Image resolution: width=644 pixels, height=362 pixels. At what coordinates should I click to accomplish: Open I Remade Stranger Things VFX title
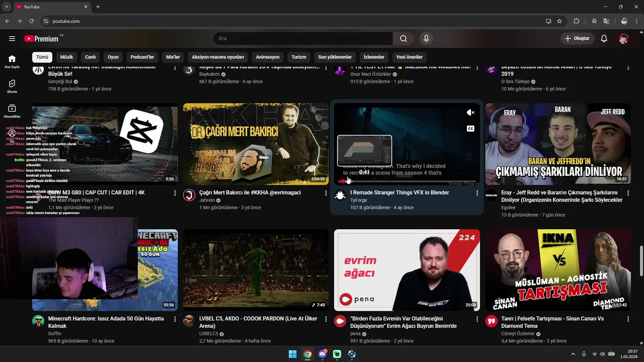coord(399,193)
